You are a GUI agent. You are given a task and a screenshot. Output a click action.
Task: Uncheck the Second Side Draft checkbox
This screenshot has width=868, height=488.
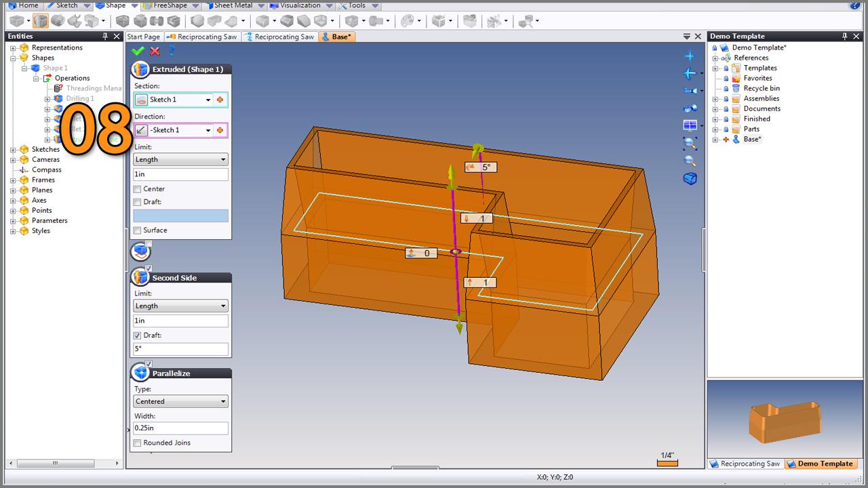[x=138, y=335]
